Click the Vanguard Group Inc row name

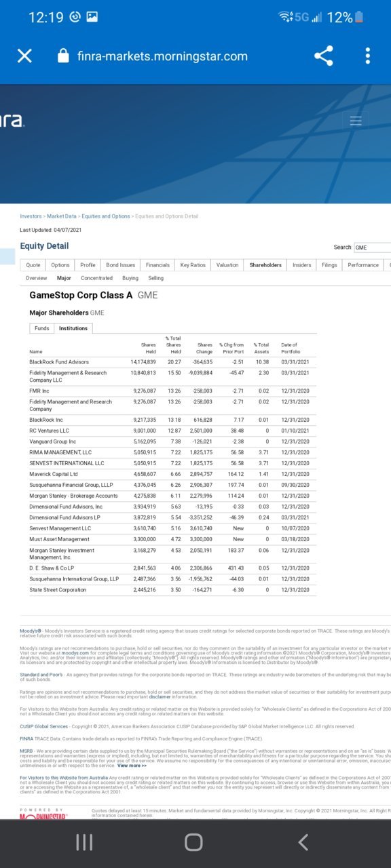52,441
